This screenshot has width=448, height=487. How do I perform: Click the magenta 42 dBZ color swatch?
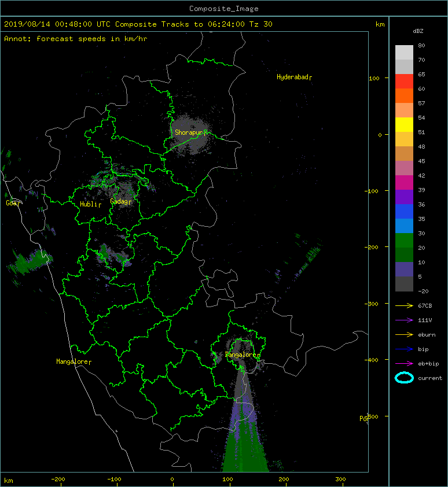point(404,182)
